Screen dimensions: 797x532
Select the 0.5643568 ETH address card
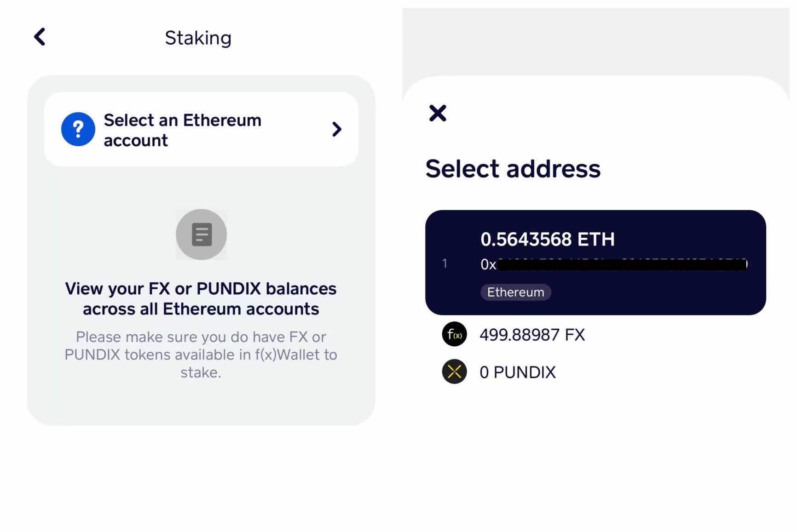click(595, 263)
